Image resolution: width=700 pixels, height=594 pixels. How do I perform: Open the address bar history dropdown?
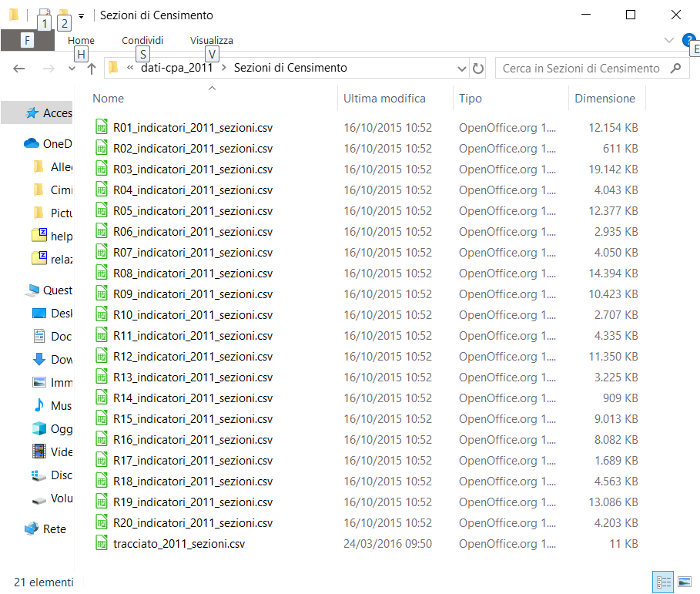[461, 69]
